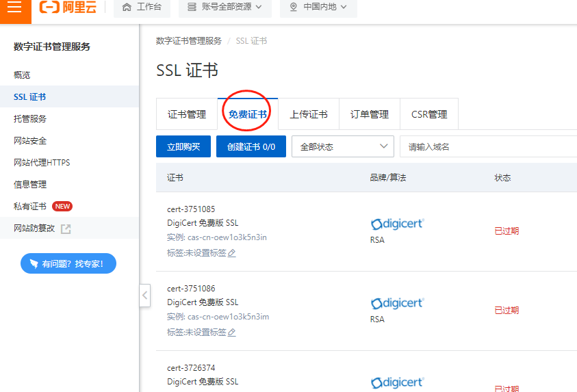Image resolution: width=577 pixels, height=392 pixels.
Task: Open the 全部状态 status filter
Action: tap(343, 146)
